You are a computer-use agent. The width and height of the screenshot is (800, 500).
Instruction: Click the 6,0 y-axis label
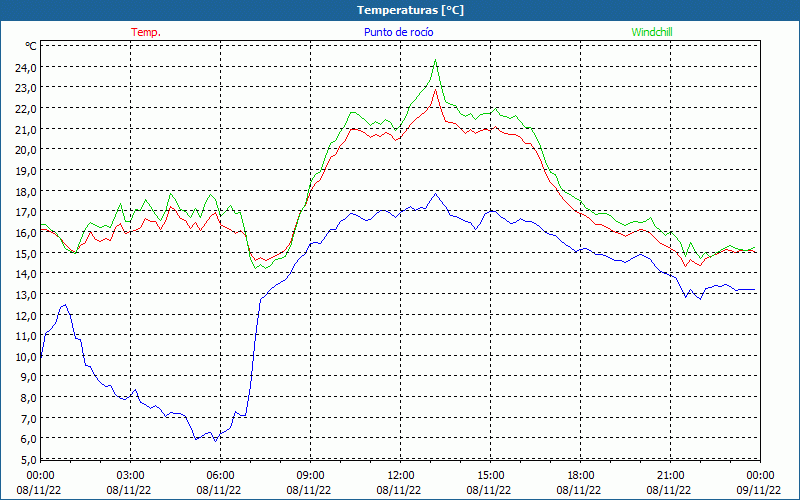pos(28,439)
